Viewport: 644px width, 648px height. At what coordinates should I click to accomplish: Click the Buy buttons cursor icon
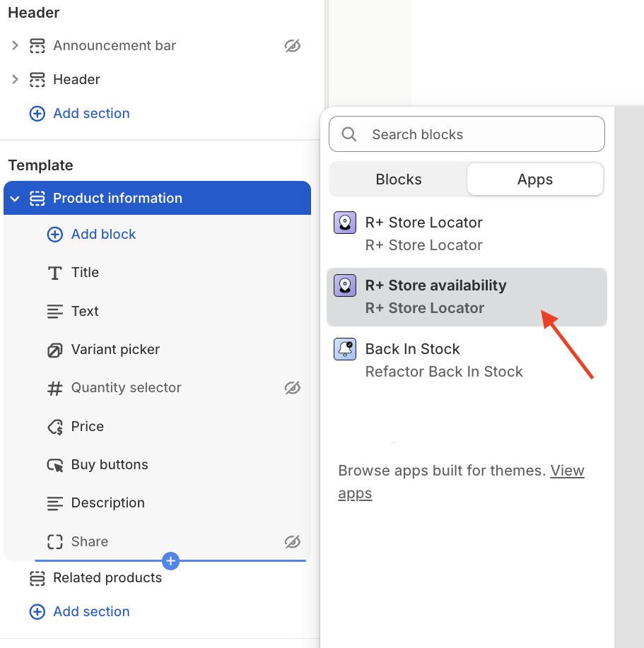tap(55, 466)
